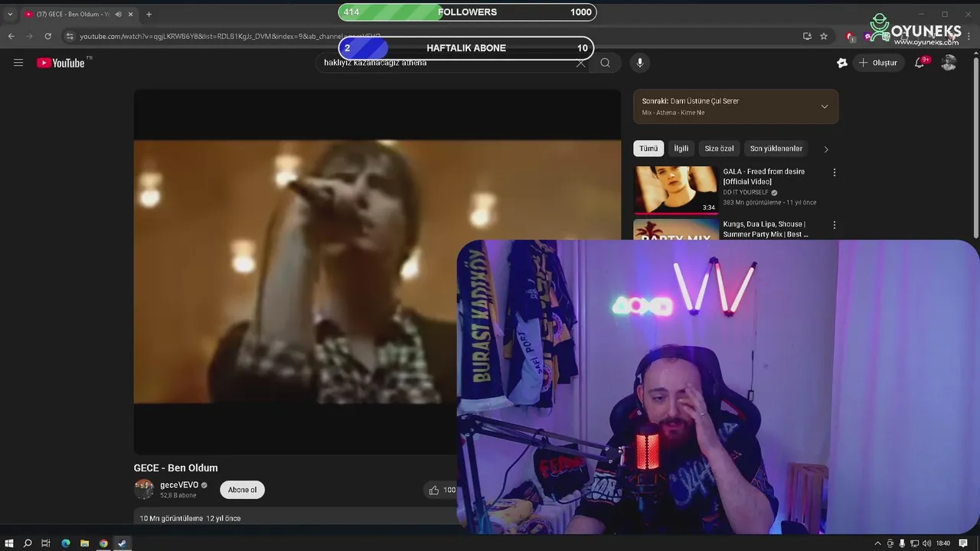Start voice search with the microphone

tap(640, 63)
